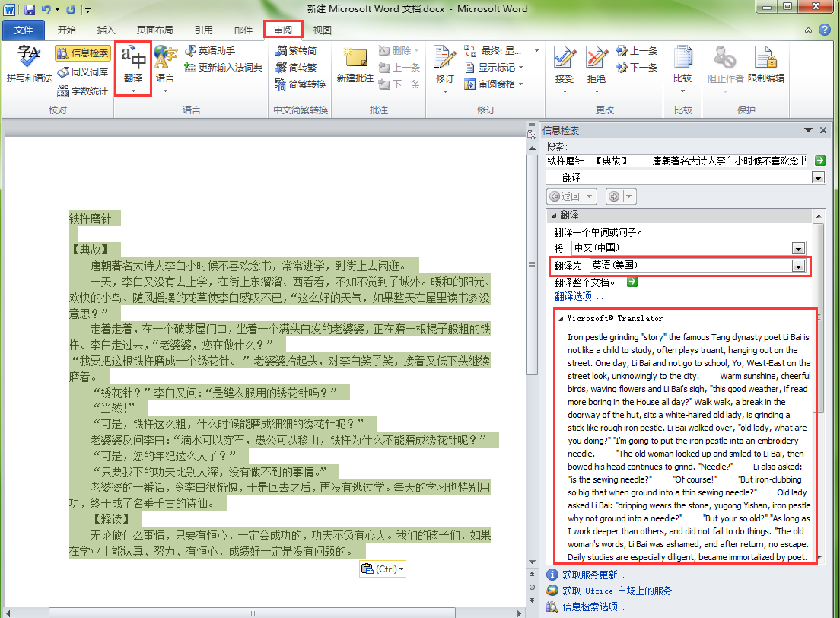The image size is (840, 618).
Task: Click 更新输入法词典 button
Action: pos(224,68)
